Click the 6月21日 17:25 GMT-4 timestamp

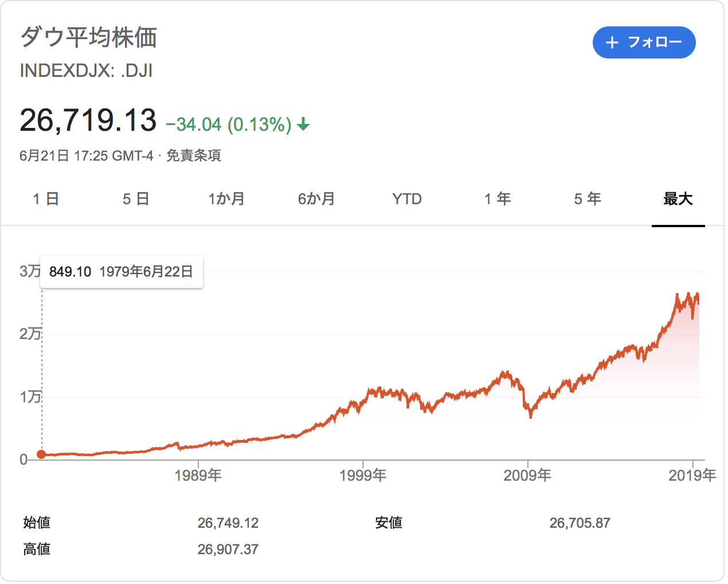(87, 155)
